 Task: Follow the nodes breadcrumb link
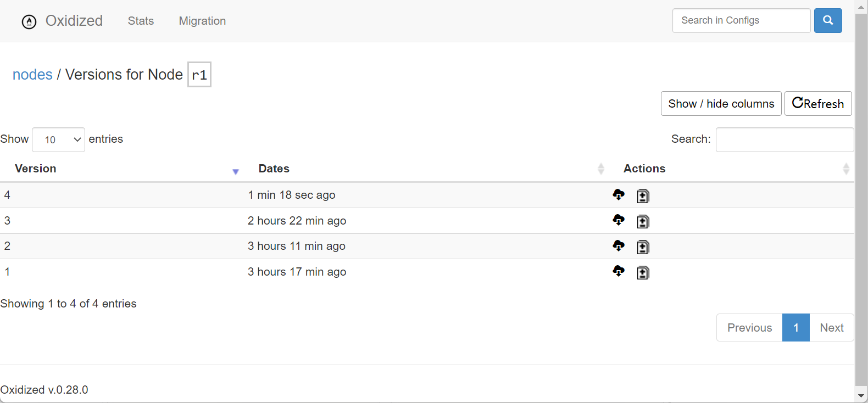(32, 75)
